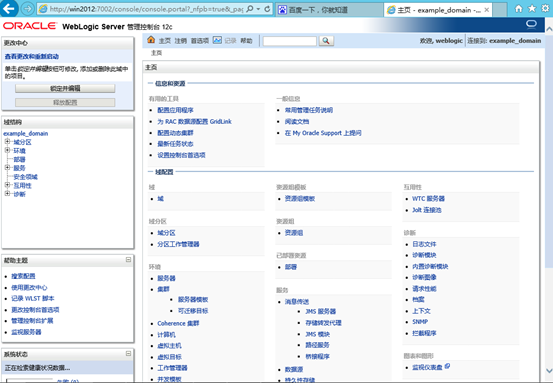Click the browser URL address field
553x383 pixels.
(146, 9)
